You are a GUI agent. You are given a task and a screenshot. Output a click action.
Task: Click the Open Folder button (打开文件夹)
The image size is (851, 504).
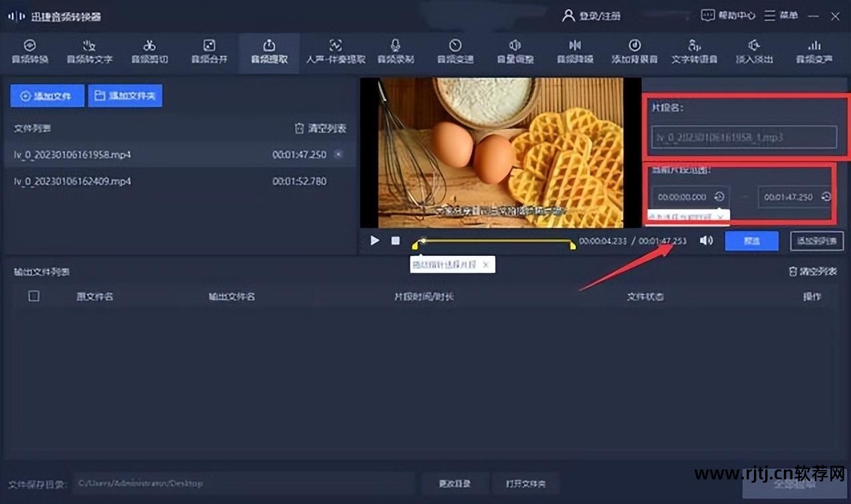click(525, 483)
